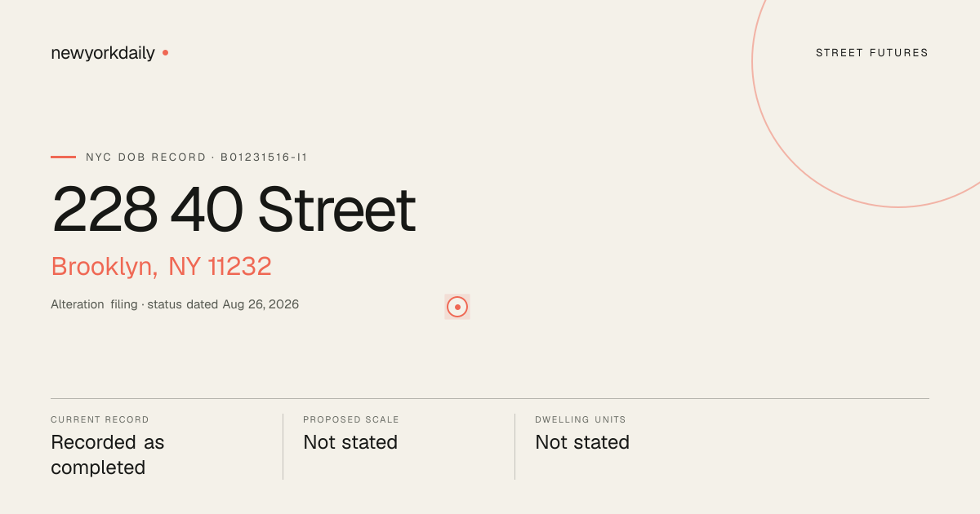Click the short red dash before NYC DOB

pyautogui.click(x=63, y=157)
